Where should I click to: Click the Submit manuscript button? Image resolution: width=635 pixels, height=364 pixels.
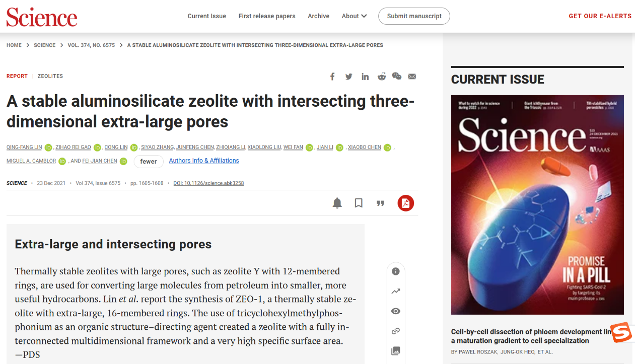pyautogui.click(x=414, y=16)
